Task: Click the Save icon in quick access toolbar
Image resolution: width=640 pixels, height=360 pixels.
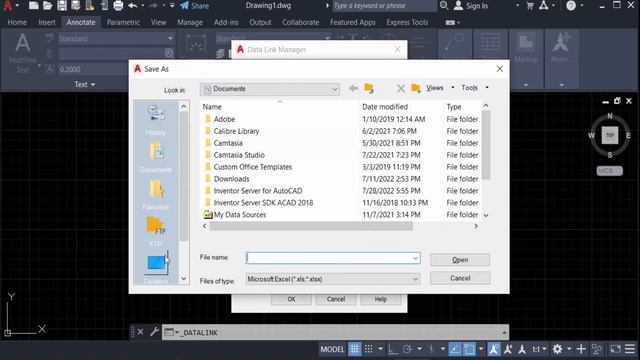Action: point(62,6)
